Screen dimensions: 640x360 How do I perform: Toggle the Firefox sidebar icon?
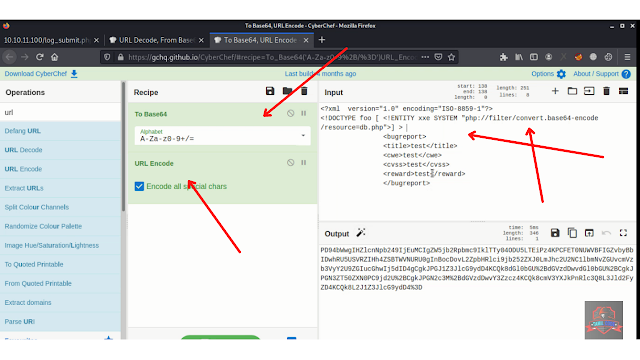[x=533, y=57]
